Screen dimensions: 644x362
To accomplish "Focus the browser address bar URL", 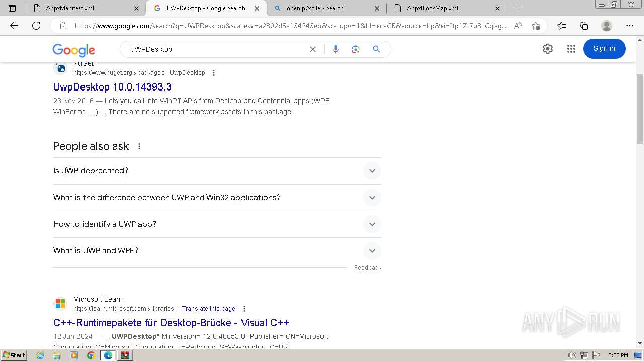I will coord(290,26).
